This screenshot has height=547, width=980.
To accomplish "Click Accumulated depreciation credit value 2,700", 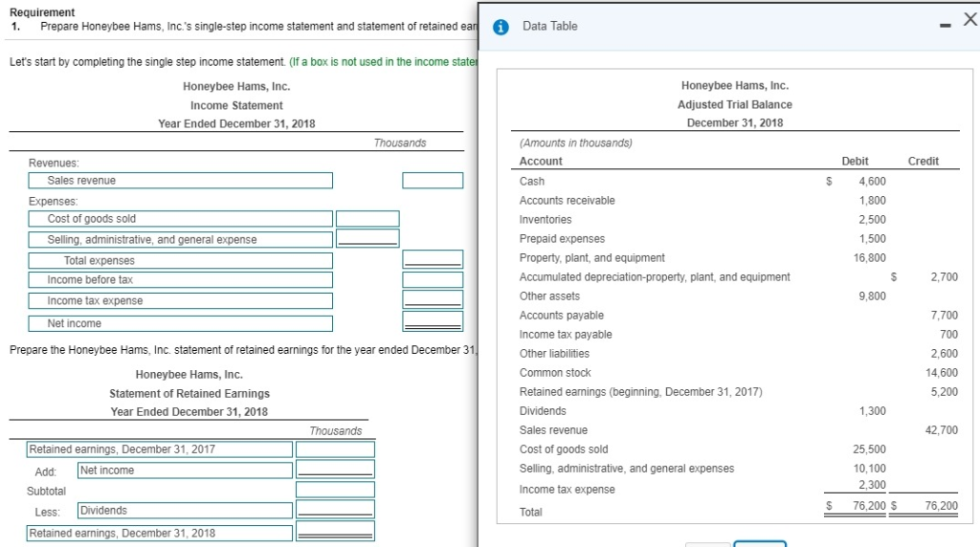I will [944, 277].
